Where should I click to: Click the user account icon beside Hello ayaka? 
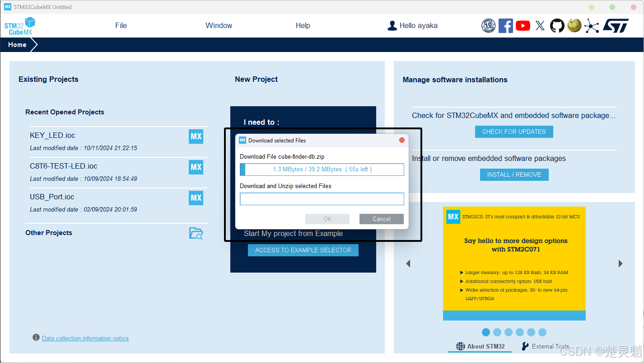[x=392, y=26]
